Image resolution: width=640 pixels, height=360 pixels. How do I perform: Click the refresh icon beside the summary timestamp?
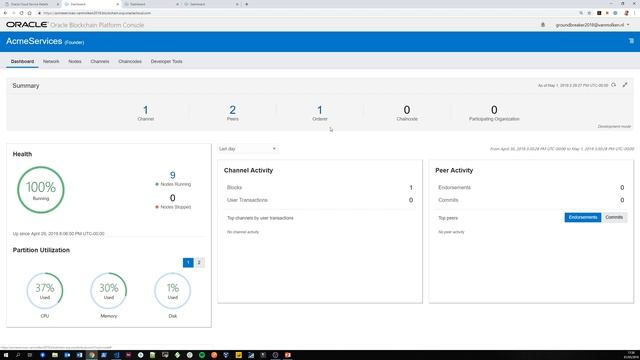tap(613, 85)
